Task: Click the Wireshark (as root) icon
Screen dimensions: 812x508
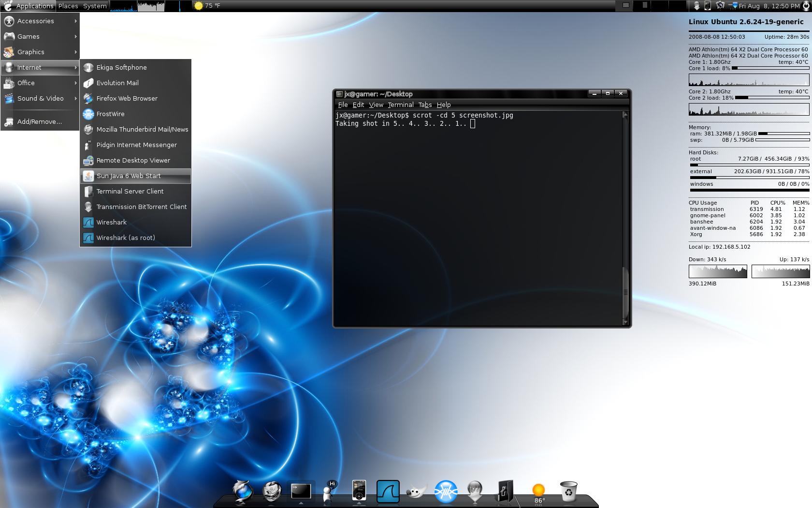Action: point(88,238)
